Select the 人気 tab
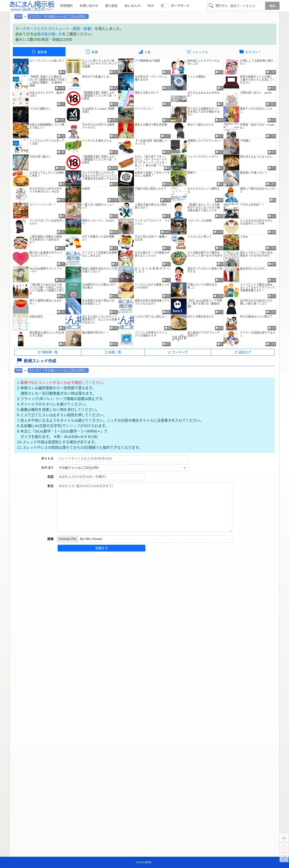The height and width of the screenshot is (868, 289). pos(144,52)
